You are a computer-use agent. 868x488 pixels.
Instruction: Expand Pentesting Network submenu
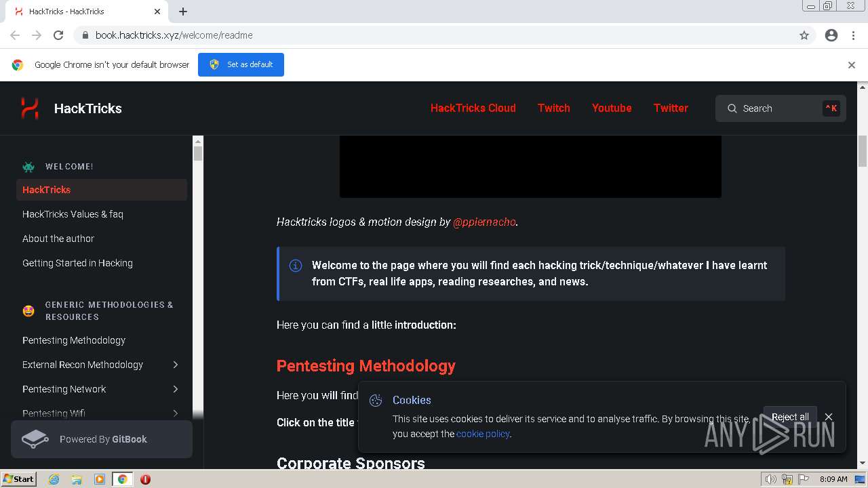tap(176, 389)
